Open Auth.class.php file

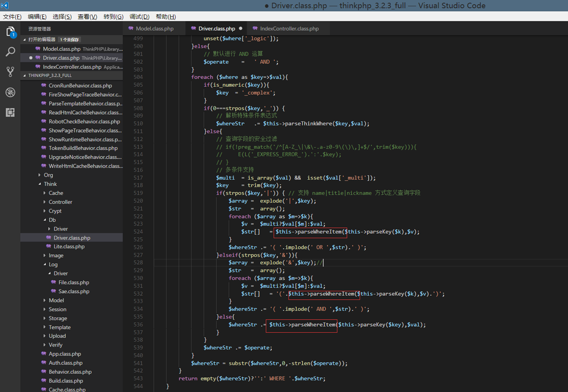(x=72, y=363)
